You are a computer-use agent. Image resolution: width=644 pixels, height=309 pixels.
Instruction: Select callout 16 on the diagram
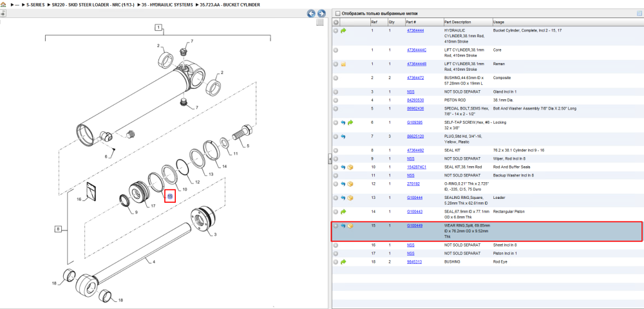pyautogui.click(x=79, y=200)
